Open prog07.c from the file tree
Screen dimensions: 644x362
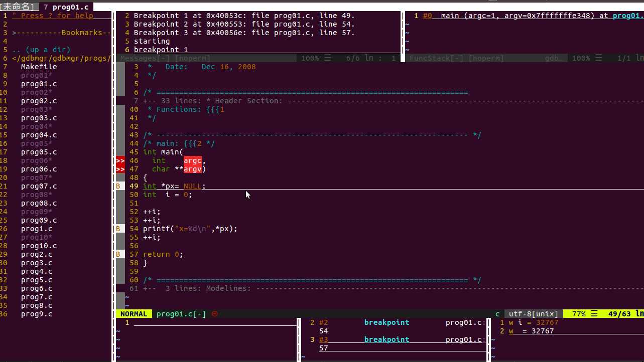point(39,186)
